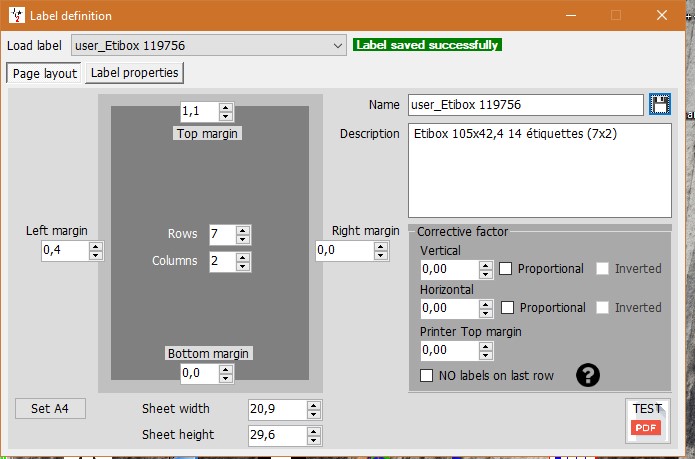Focus the Bottom margin input field

click(x=199, y=373)
